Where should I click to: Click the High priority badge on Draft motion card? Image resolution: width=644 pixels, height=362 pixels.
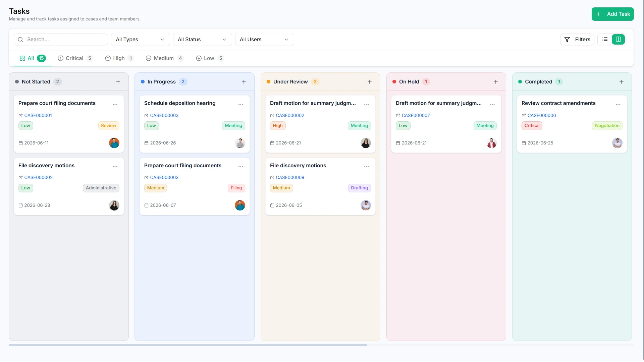click(277, 126)
